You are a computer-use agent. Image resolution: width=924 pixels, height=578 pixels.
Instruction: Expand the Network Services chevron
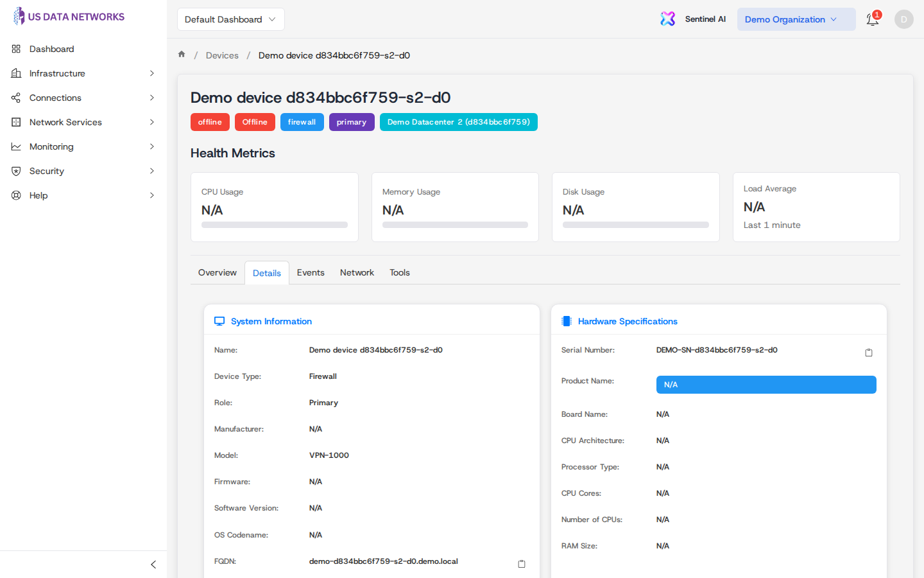(152, 122)
